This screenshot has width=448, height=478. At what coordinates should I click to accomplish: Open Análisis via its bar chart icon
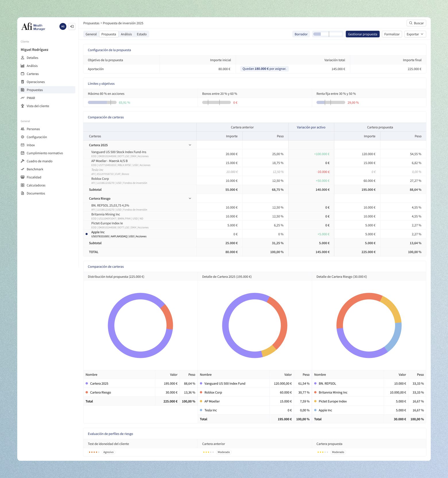point(22,66)
